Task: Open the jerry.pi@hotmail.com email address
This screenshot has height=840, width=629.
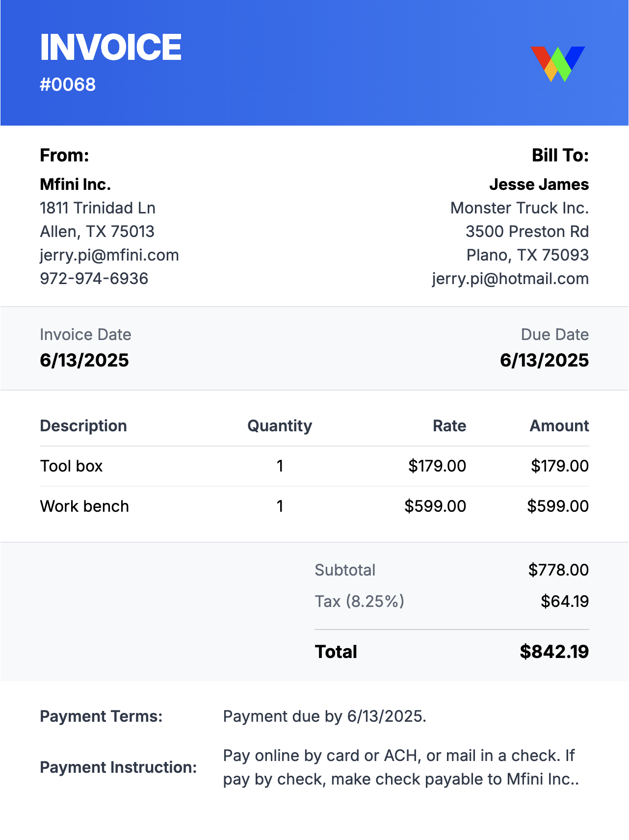Action: point(510,279)
